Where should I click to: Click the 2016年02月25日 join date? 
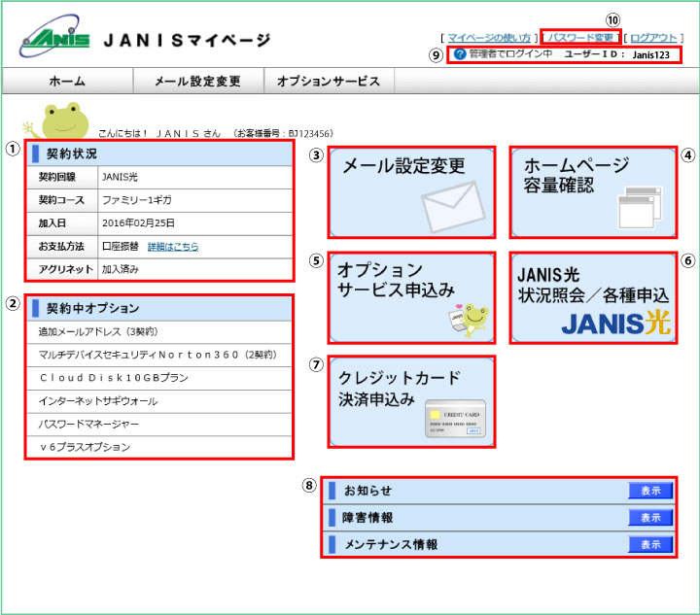coord(138,223)
